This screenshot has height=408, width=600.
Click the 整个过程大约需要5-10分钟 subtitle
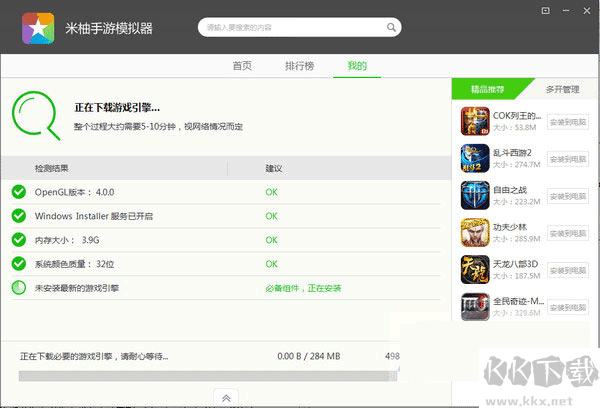point(158,127)
